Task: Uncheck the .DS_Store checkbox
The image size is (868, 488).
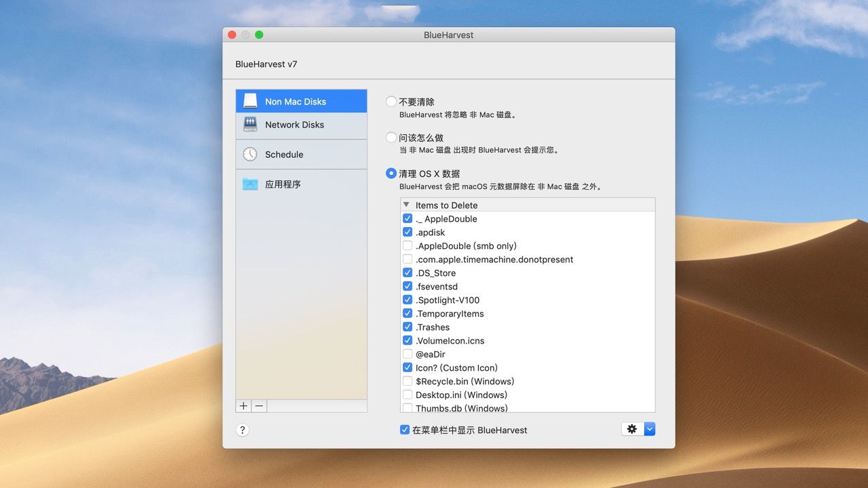Action: [x=408, y=273]
